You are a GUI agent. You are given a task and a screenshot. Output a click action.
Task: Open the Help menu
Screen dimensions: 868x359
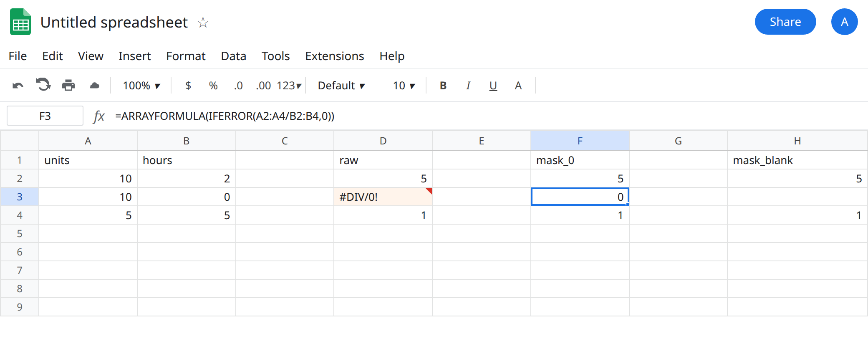(392, 56)
